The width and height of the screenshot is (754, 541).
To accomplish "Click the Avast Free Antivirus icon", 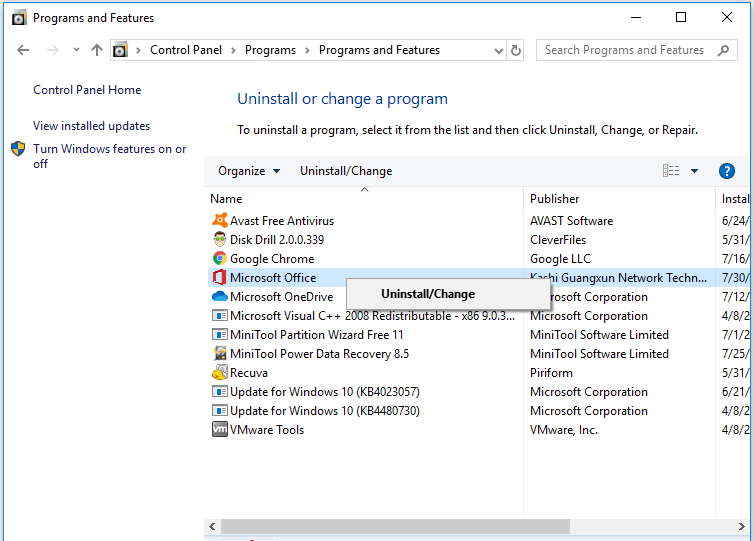I will 220,220.
